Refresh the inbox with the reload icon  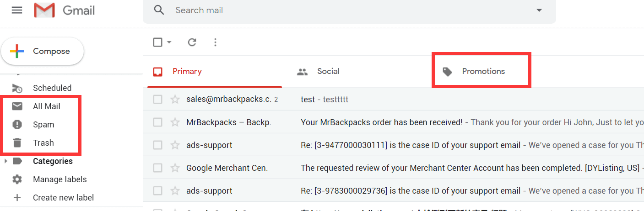[192, 42]
